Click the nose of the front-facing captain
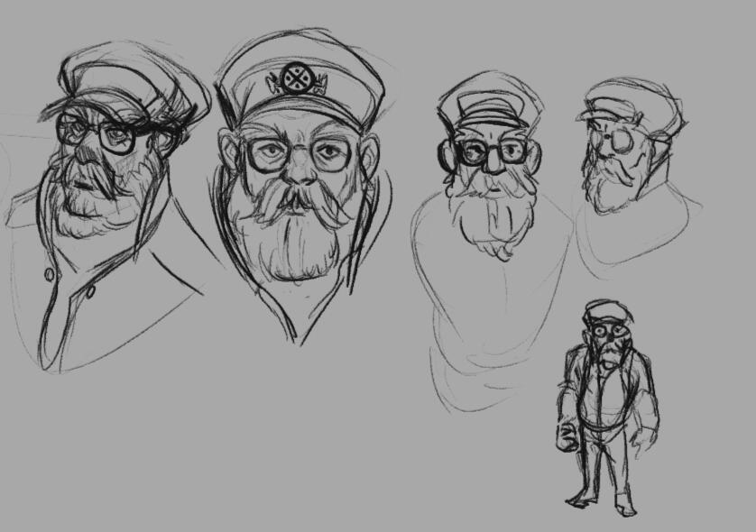This screenshot has height=532, width=756. click(x=295, y=174)
